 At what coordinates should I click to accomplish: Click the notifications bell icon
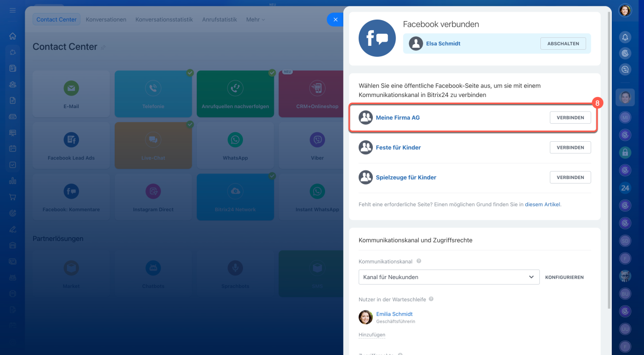click(625, 37)
